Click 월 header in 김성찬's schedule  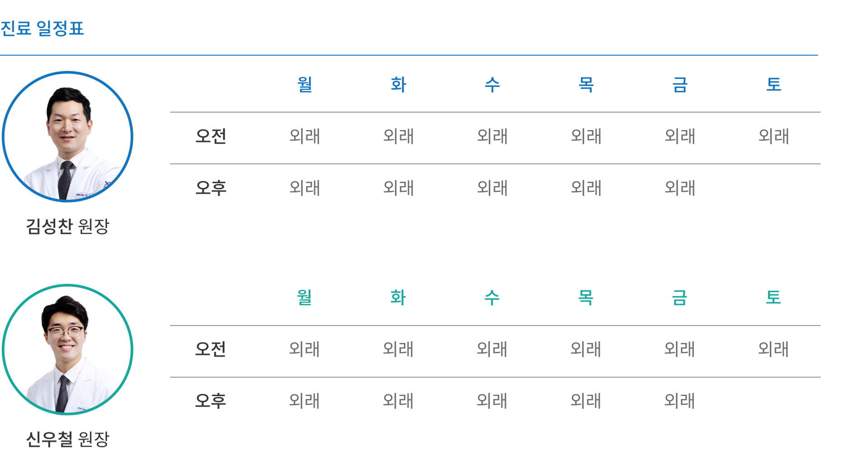coord(305,84)
